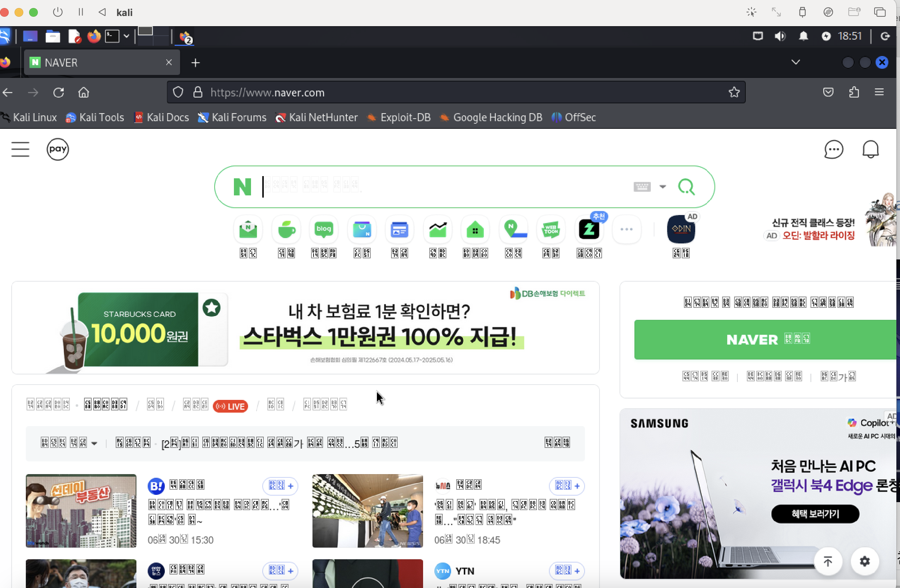Open OffSec bookmark
This screenshot has width=900, height=588.
[574, 118]
